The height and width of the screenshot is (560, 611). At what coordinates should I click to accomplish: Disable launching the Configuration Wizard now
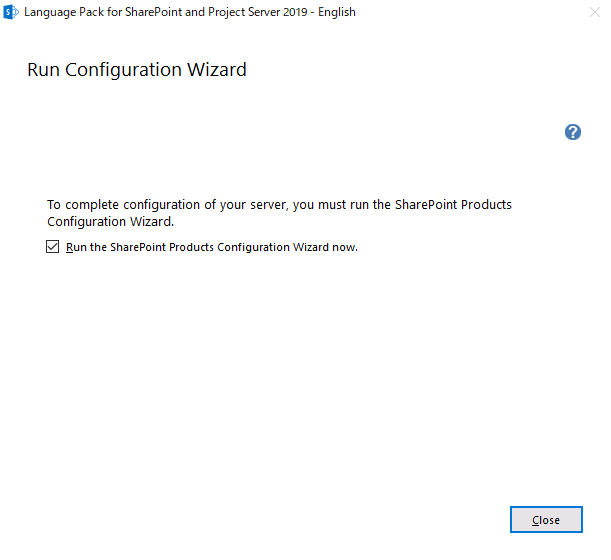(x=53, y=247)
